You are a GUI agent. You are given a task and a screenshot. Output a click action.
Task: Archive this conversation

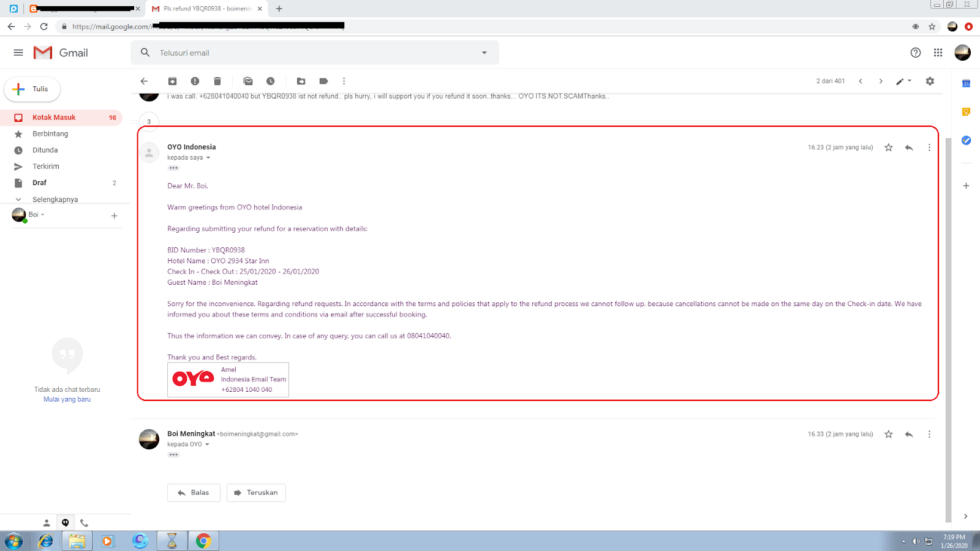pyautogui.click(x=173, y=81)
